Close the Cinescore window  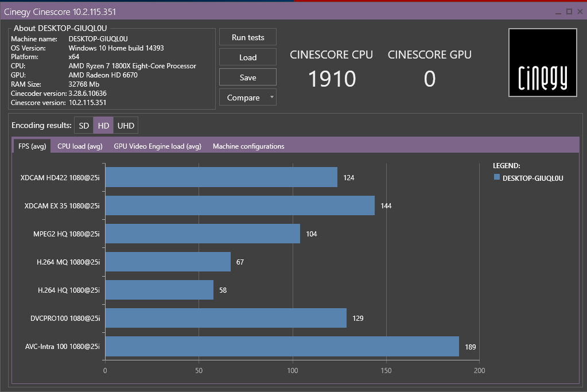point(580,11)
